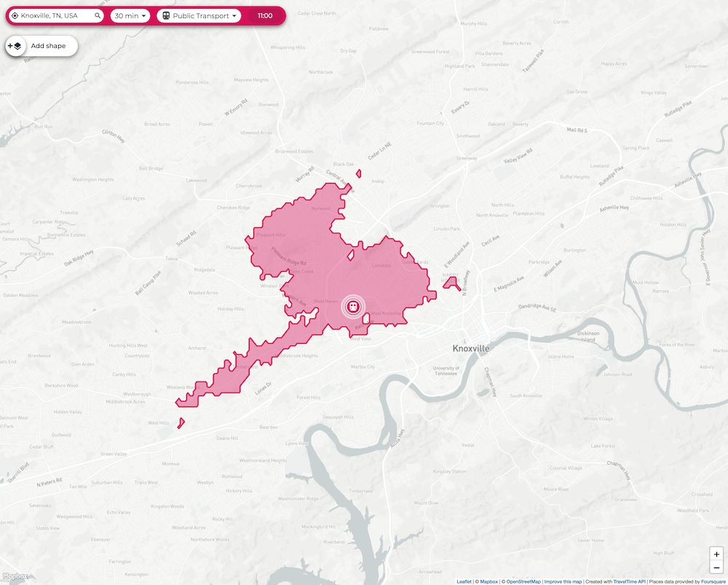Open the 30 min travel time dropdown
728x585 pixels.
coord(130,15)
